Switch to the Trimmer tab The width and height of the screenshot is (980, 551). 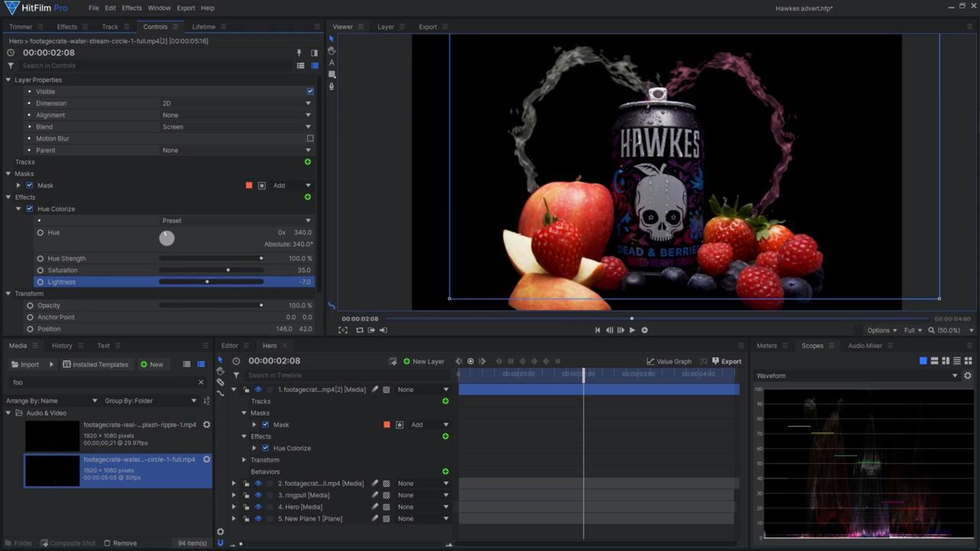click(21, 27)
